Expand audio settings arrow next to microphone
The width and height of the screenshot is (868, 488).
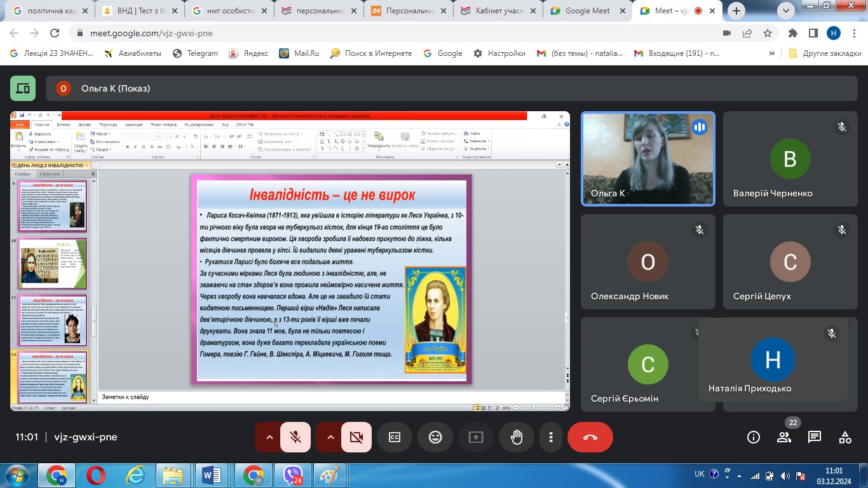coord(269,437)
